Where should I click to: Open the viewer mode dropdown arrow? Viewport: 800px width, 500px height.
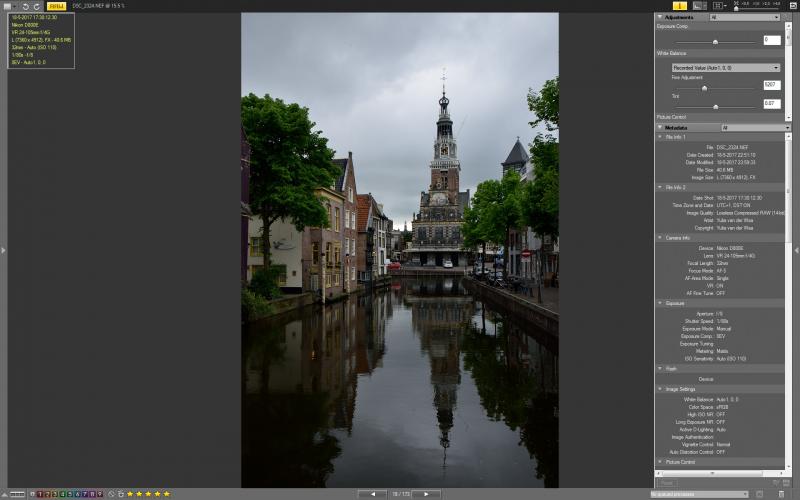[15, 6]
